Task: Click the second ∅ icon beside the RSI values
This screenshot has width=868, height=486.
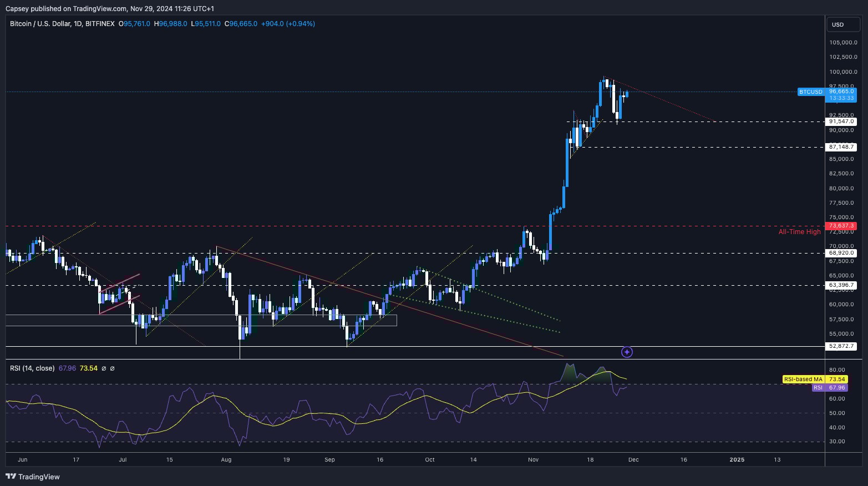Action: 113,368
